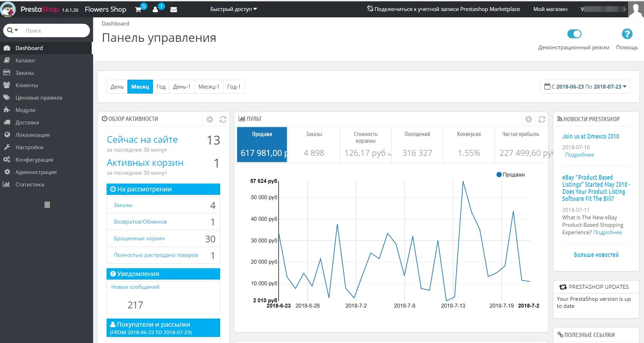The image size is (644, 343).
Task: Open the Быстрый доступ dropdown
Action: click(234, 9)
